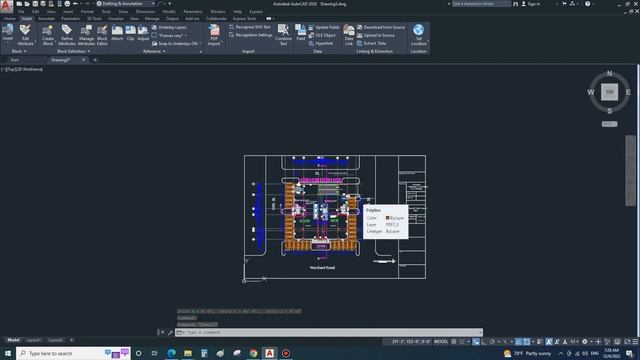Click Update Fields

[x=324, y=27]
